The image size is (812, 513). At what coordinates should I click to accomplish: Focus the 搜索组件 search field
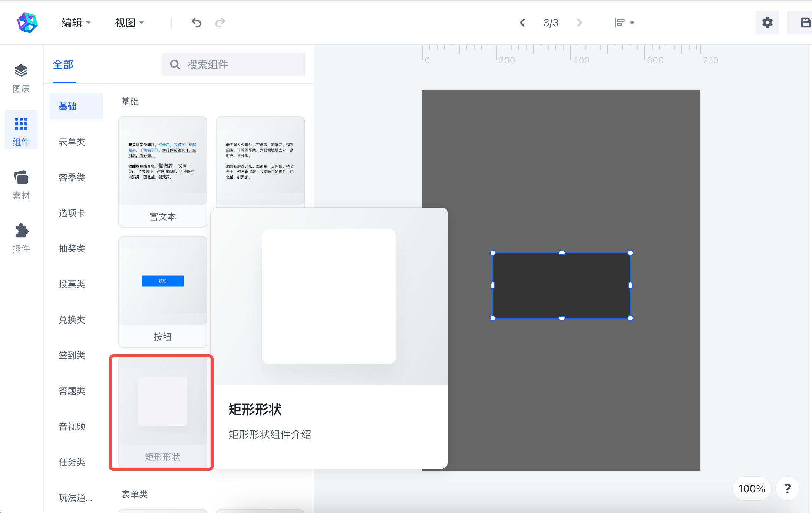coord(234,64)
